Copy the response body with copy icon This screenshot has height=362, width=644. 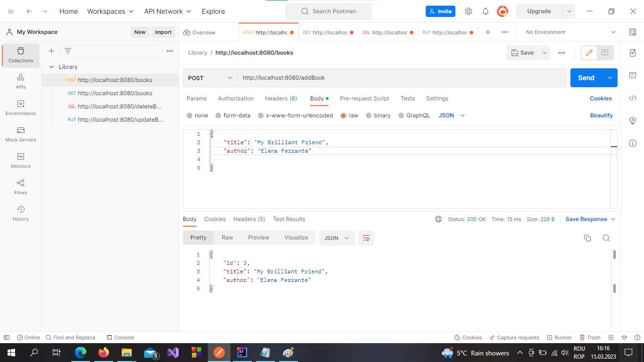[587, 238]
